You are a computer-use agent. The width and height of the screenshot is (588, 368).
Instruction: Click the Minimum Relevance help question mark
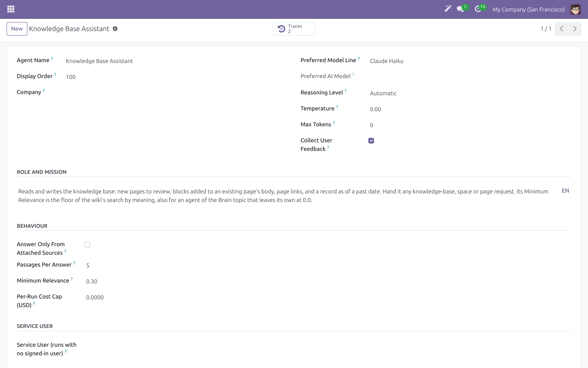click(72, 279)
